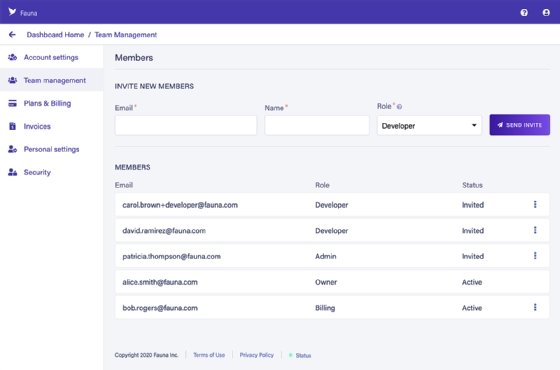Image resolution: width=560 pixels, height=370 pixels.
Task: Click the Owner role cell
Action: (x=326, y=282)
